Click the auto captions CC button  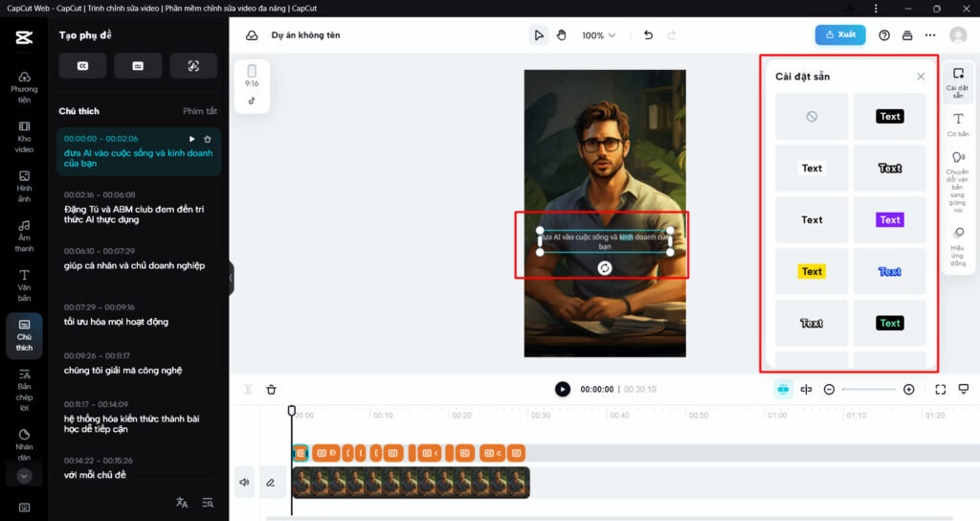(82, 66)
